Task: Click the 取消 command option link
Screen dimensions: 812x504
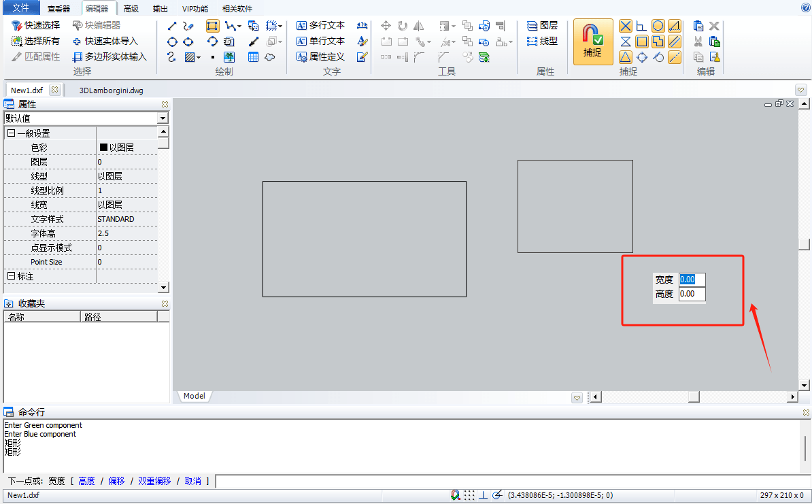Action: 192,481
